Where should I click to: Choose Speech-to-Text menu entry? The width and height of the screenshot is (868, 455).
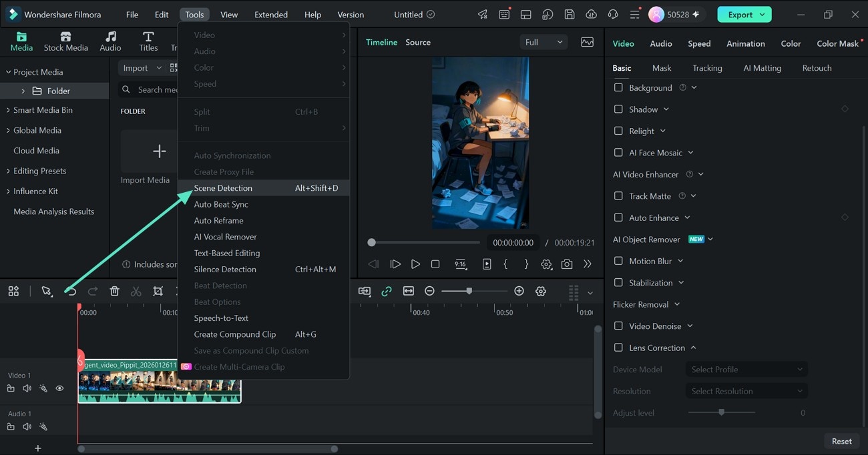[263, 318]
